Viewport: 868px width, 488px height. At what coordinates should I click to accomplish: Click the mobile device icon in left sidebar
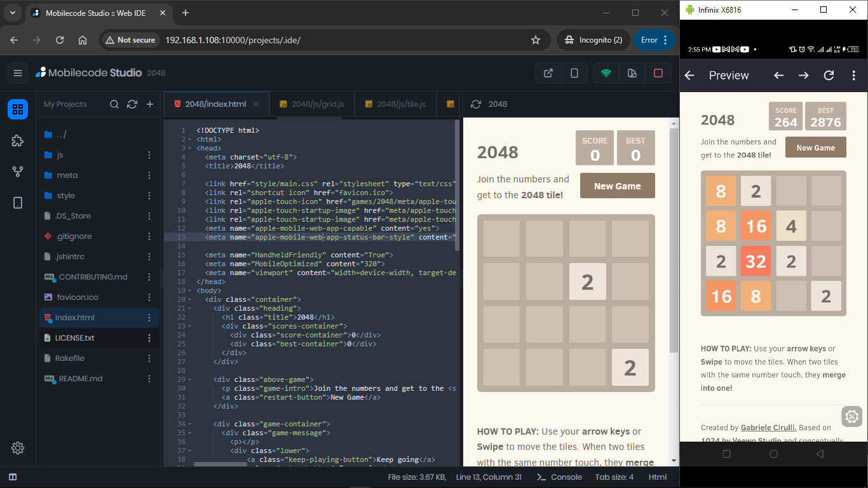18,203
